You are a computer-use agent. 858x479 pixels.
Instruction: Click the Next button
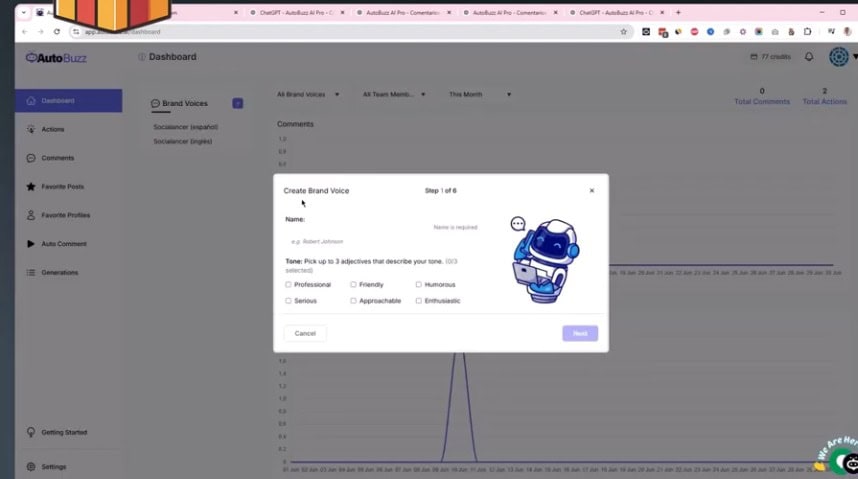[580, 333]
